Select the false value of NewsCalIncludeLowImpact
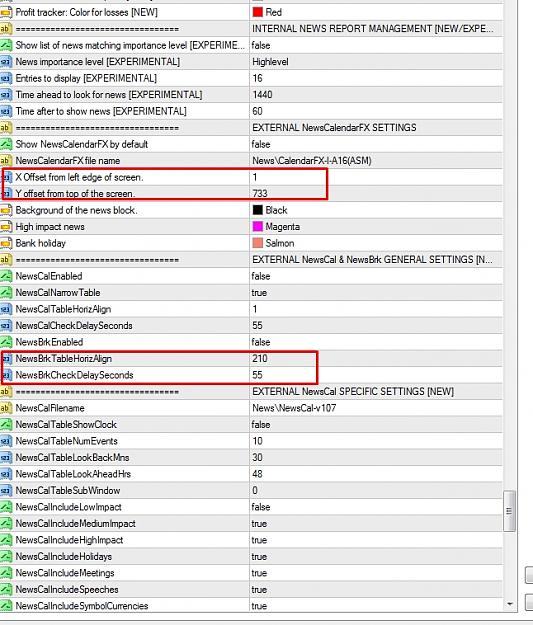 pos(261,507)
